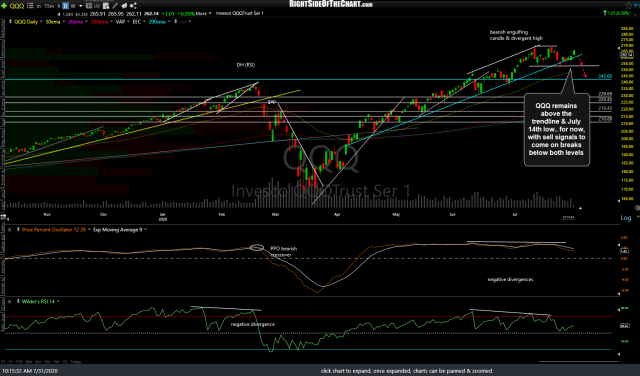Viewport: 640px width, 376px height.
Task: Select the highlighted D daily timeframe
Action: 65,6
